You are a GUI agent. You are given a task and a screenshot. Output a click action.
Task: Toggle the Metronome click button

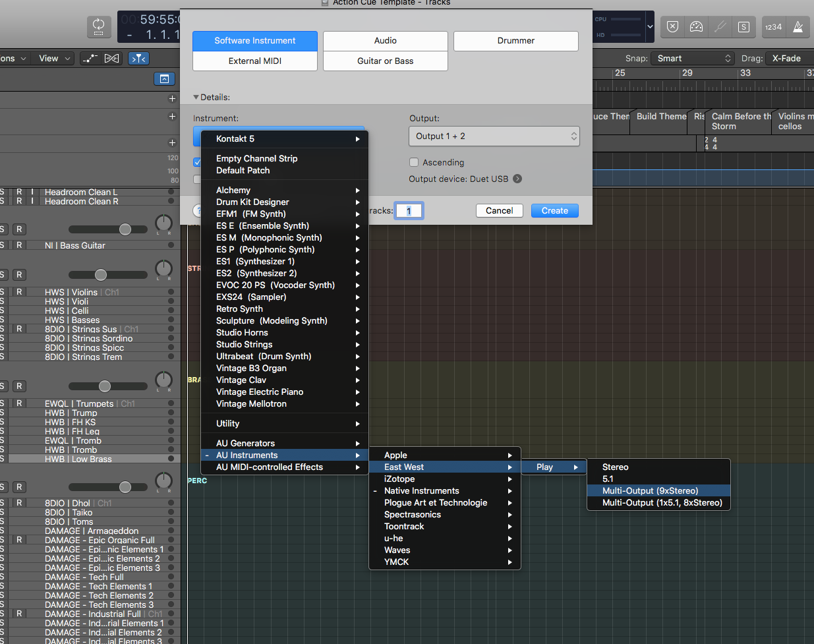point(798,27)
